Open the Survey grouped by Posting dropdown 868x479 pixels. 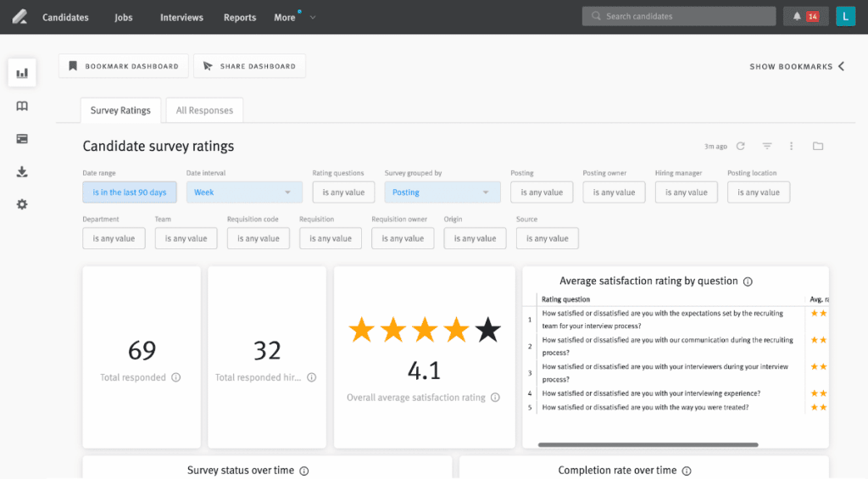coord(442,192)
